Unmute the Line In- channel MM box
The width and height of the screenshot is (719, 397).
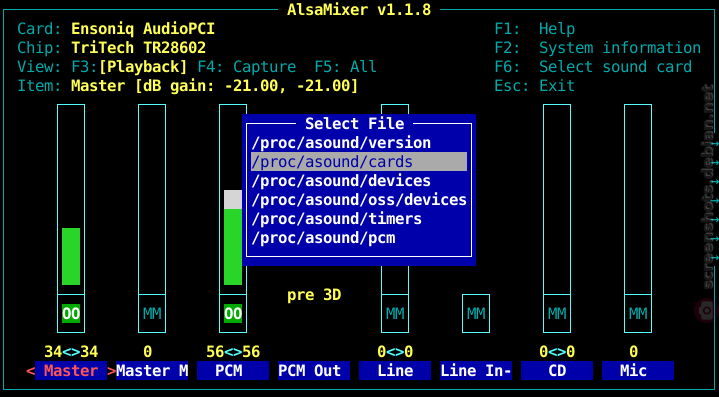point(476,314)
